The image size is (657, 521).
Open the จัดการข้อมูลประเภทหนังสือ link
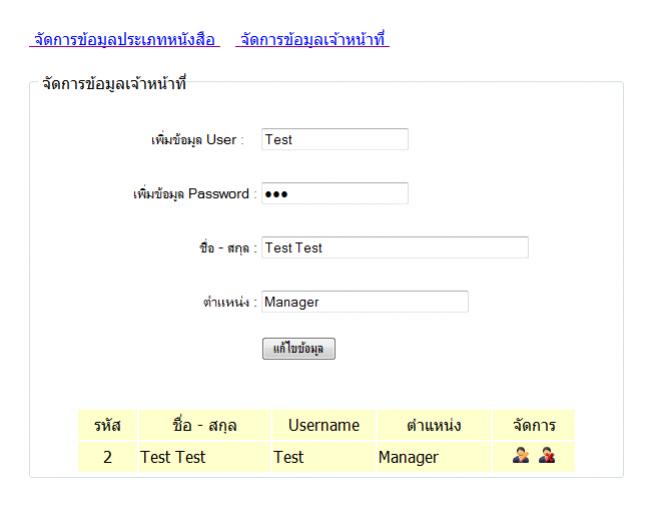tap(125, 39)
